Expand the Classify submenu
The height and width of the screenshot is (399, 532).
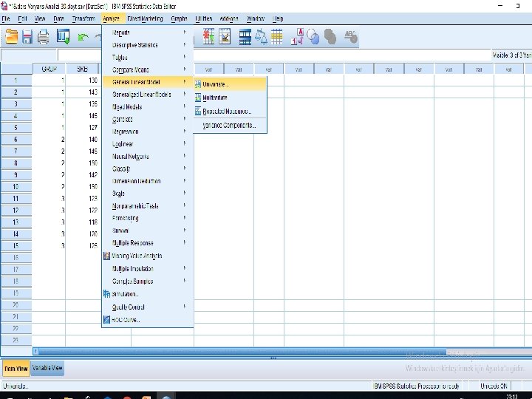tap(148, 168)
